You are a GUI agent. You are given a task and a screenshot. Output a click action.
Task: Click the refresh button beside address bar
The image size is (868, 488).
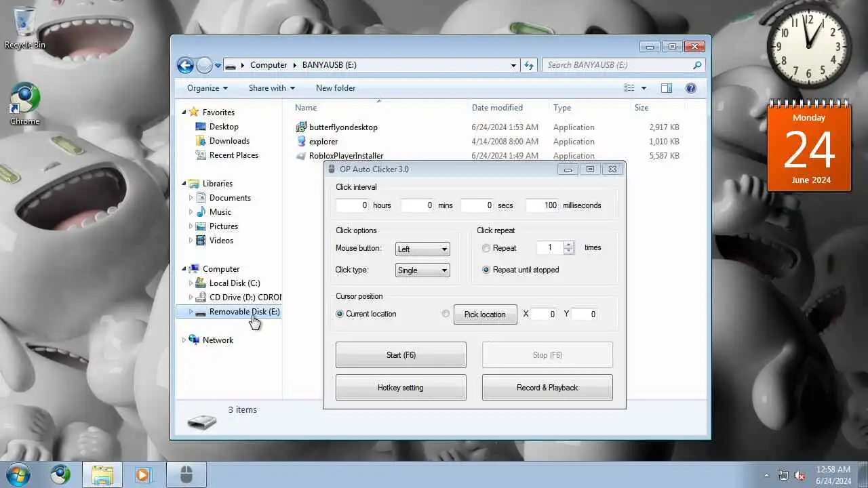pos(529,65)
